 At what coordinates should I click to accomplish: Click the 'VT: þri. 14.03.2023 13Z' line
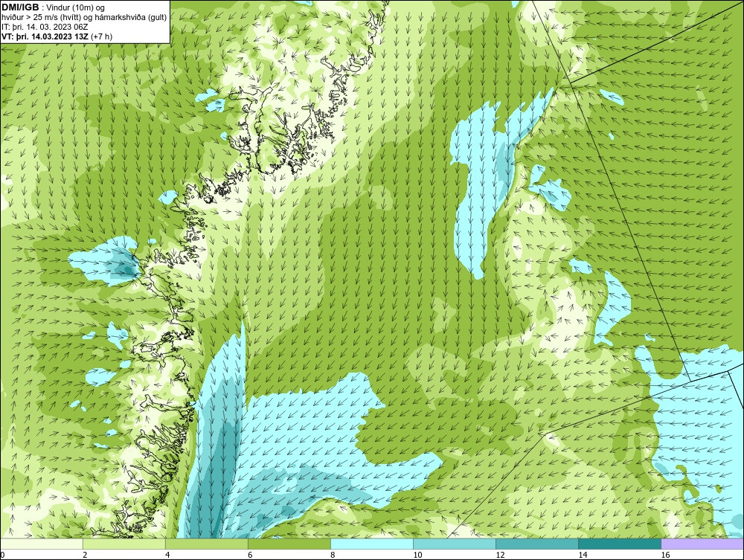click(44, 36)
